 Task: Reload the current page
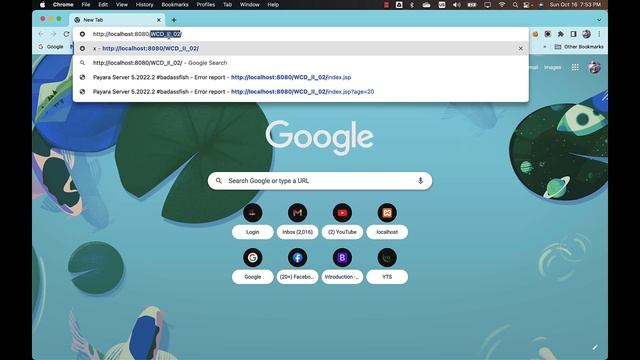pyautogui.click(x=67, y=34)
